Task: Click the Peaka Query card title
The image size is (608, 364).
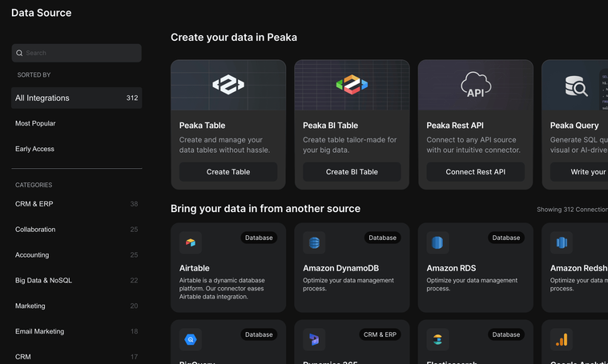Action: (574, 126)
